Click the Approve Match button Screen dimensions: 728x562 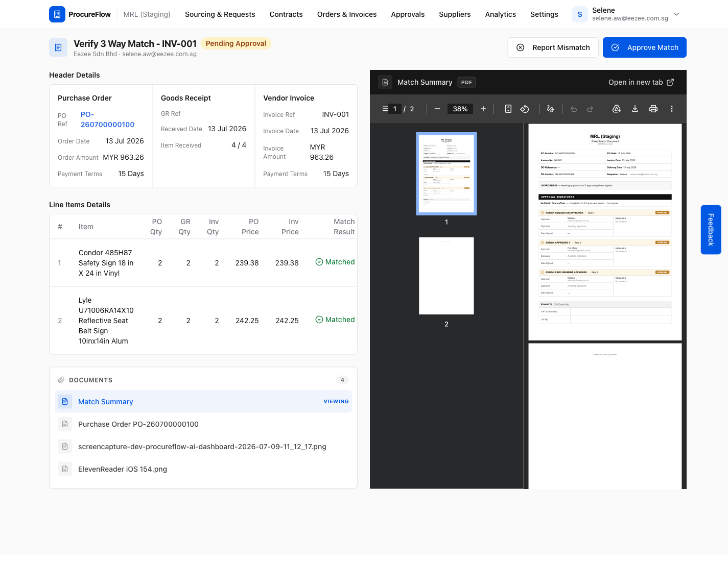pos(645,47)
